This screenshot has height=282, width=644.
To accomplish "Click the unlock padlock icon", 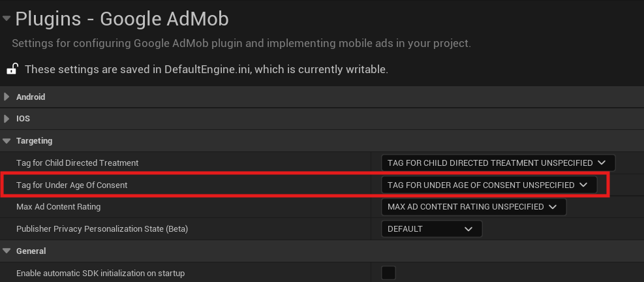I will click(12, 69).
